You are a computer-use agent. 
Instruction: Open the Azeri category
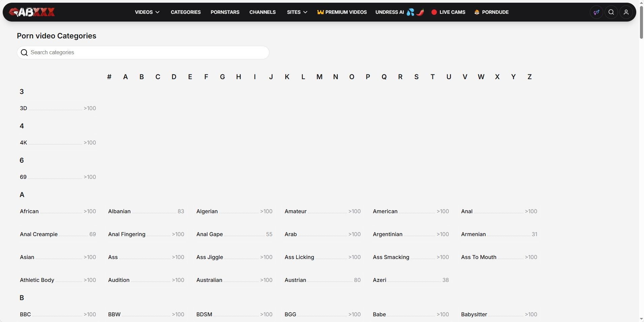coord(411,280)
